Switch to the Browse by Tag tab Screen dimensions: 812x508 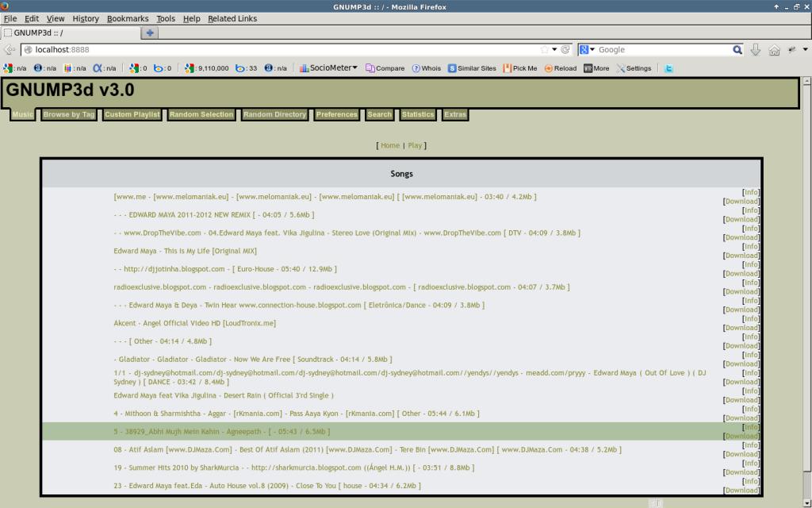pyautogui.click(x=69, y=114)
